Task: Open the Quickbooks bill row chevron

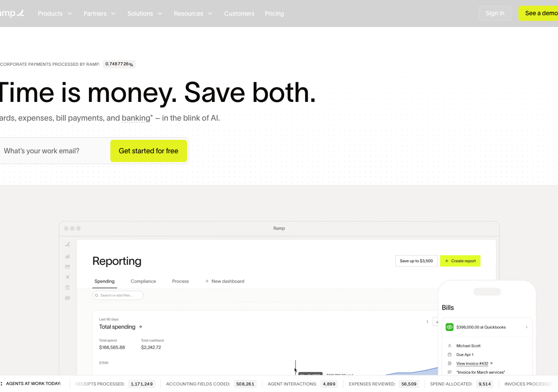Action: tap(526, 327)
